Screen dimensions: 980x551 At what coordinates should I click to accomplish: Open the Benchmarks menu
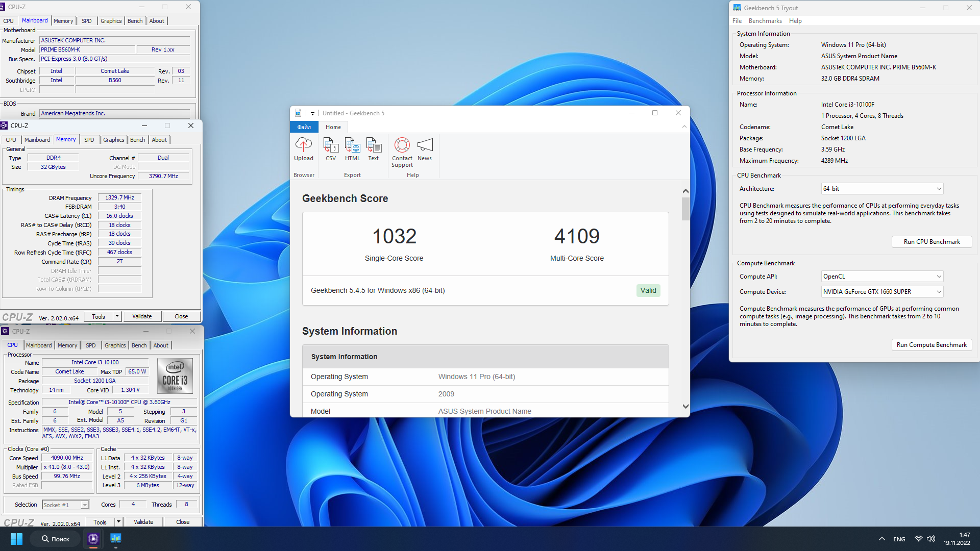click(765, 21)
